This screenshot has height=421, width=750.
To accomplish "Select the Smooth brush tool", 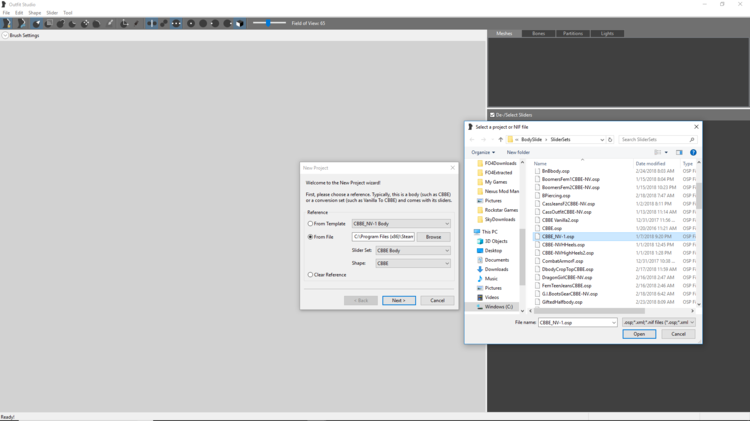I will click(97, 23).
